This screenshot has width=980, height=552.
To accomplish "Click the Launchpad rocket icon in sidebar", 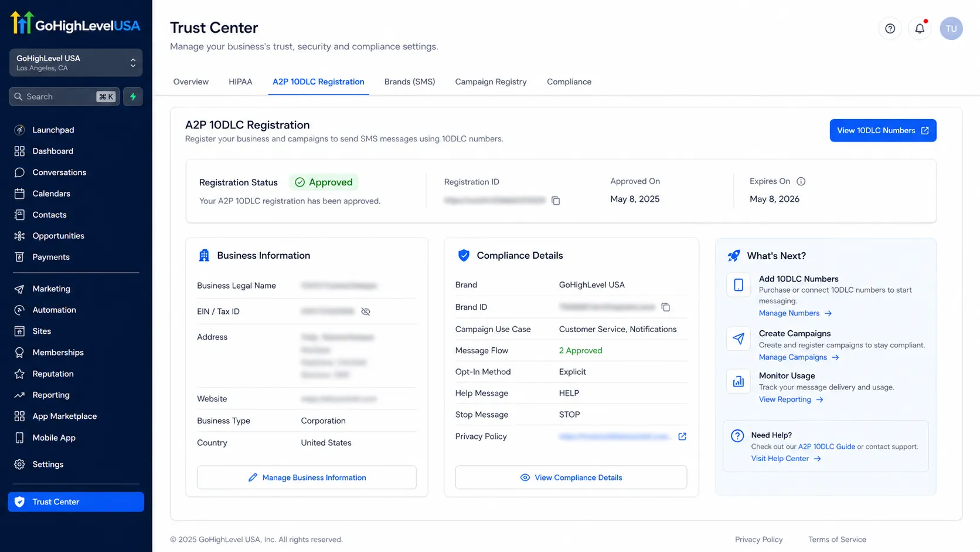I will (x=19, y=130).
